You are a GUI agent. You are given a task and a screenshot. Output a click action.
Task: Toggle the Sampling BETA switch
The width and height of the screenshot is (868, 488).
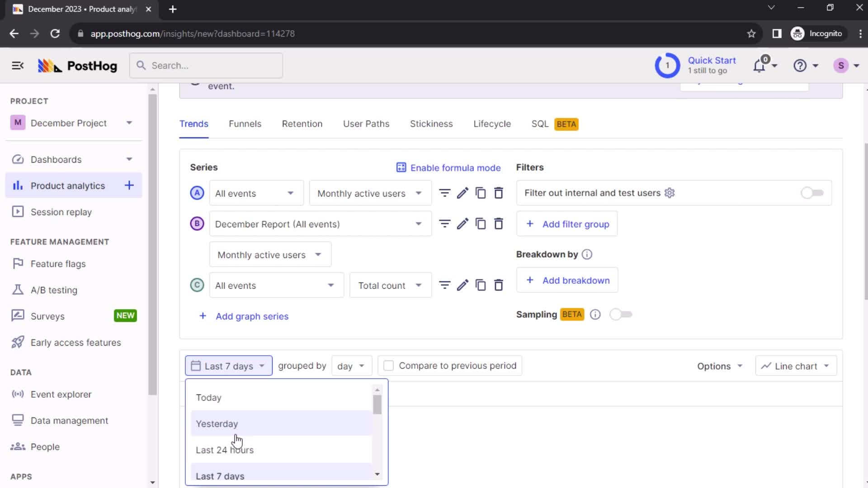[x=621, y=314]
